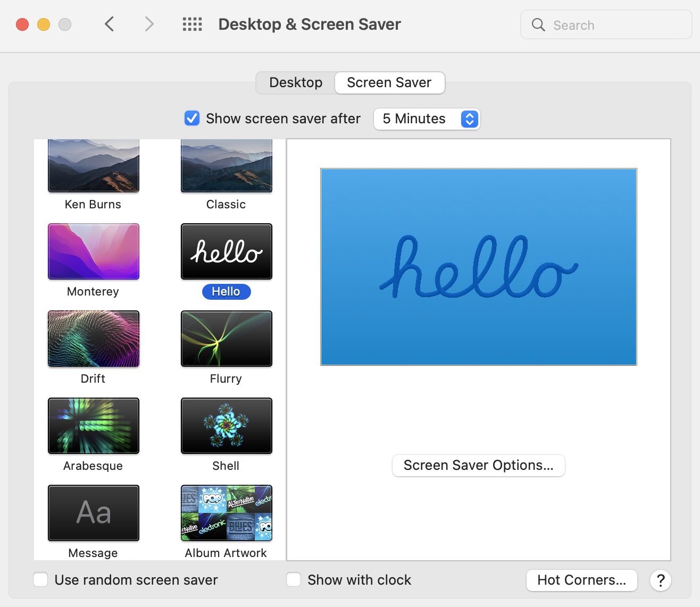700x607 pixels.
Task: Choose the Classic screen saver thumbnail
Action: point(227,166)
